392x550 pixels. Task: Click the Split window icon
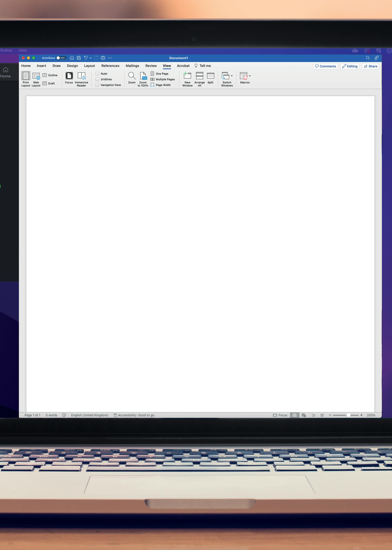coord(210,76)
